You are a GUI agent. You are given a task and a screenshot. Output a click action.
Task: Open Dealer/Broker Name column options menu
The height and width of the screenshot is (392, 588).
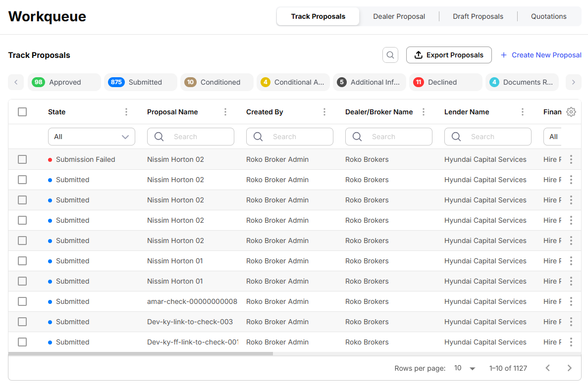click(x=424, y=112)
